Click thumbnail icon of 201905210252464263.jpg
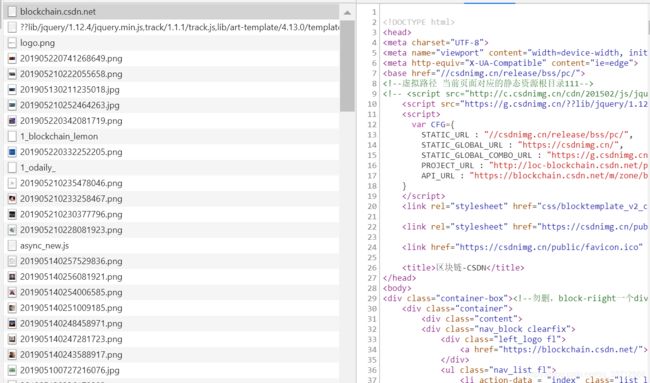 (x=12, y=105)
